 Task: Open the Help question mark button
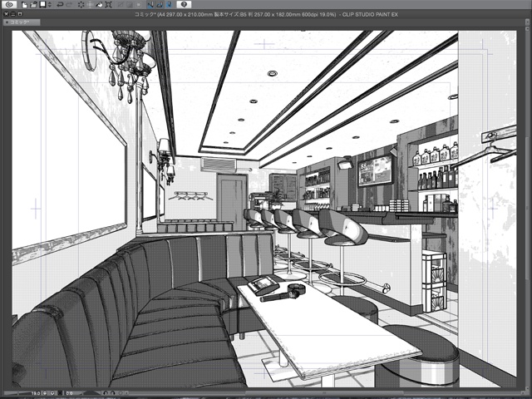[x=184, y=4]
